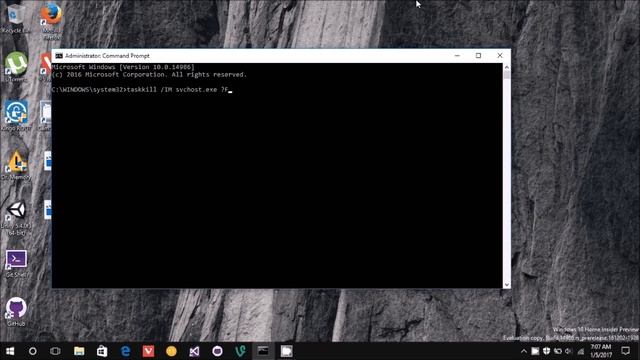This screenshot has height=360, width=640.
Task: Launch Mozilla Firefox from the desktop
Action: pos(51,20)
